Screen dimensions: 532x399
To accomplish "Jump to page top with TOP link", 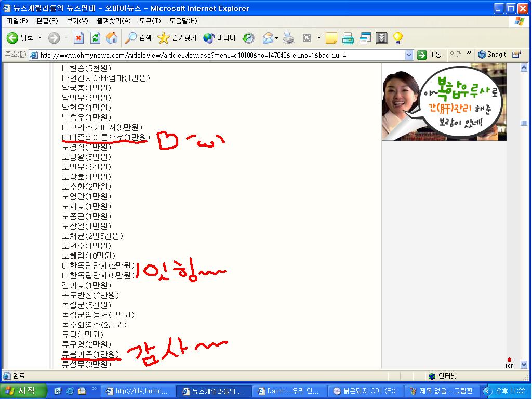I will (x=509, y=363).
